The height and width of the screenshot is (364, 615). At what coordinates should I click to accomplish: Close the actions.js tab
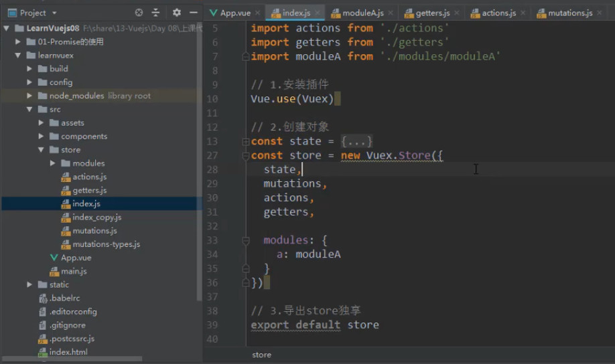523,13
